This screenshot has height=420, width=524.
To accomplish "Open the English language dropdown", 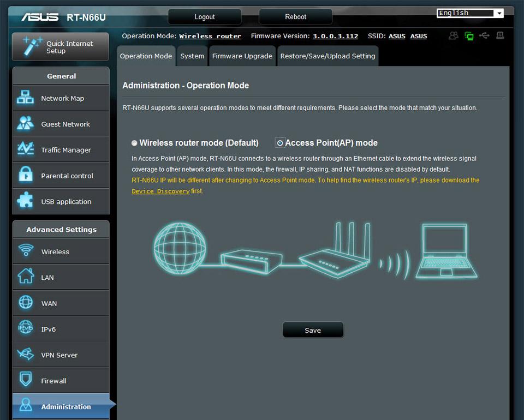I will [470, 13].
